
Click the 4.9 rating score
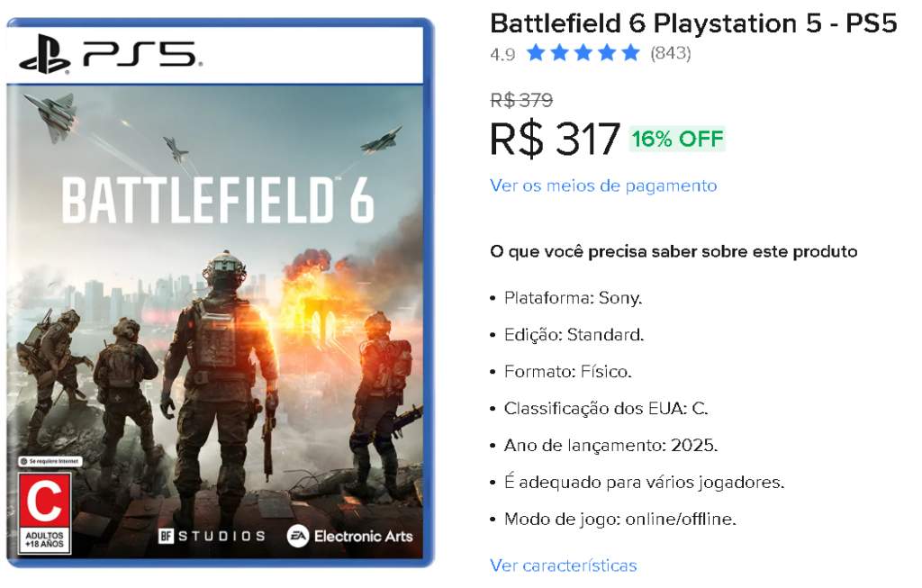point(502,54)
